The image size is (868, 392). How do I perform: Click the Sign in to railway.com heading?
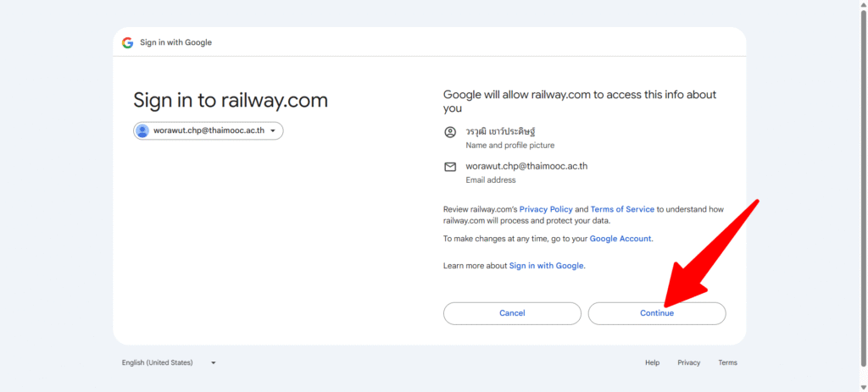click(x=231, y=101)
